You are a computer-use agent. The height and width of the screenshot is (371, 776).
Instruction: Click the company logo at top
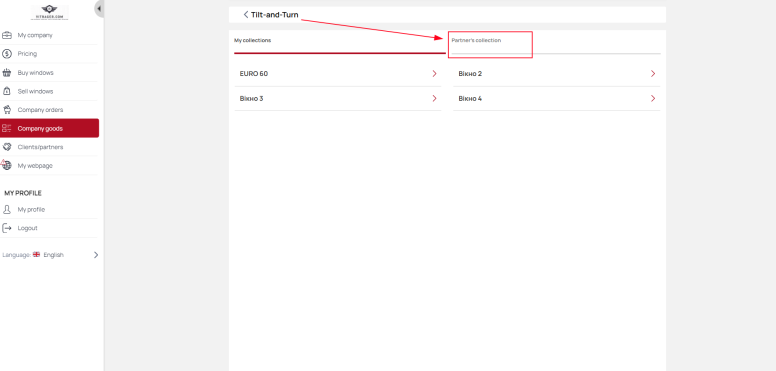click(49, 12)
